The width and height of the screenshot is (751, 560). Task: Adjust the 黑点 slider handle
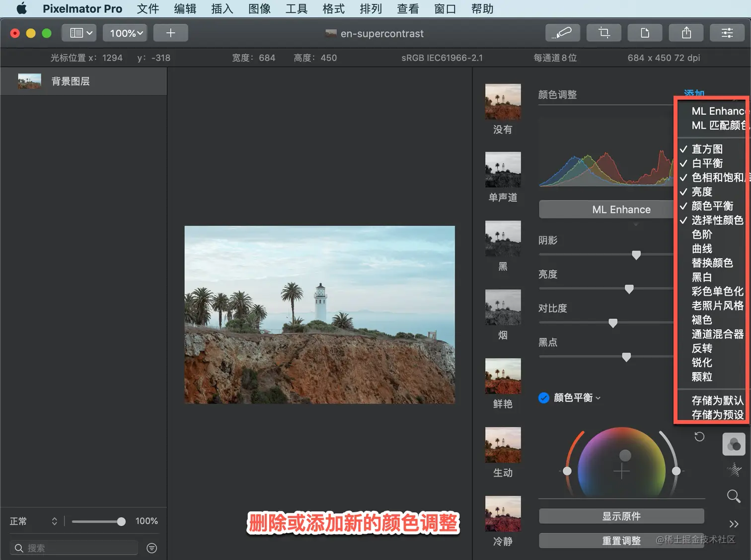point(626,357)
